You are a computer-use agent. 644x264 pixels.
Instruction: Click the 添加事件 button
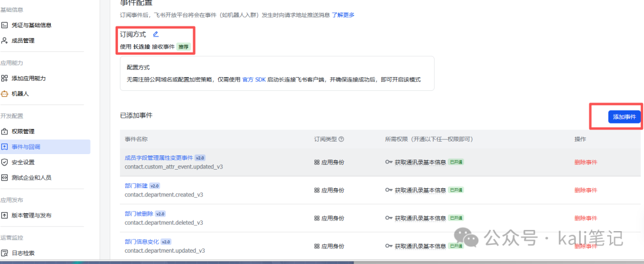(624, 117)
